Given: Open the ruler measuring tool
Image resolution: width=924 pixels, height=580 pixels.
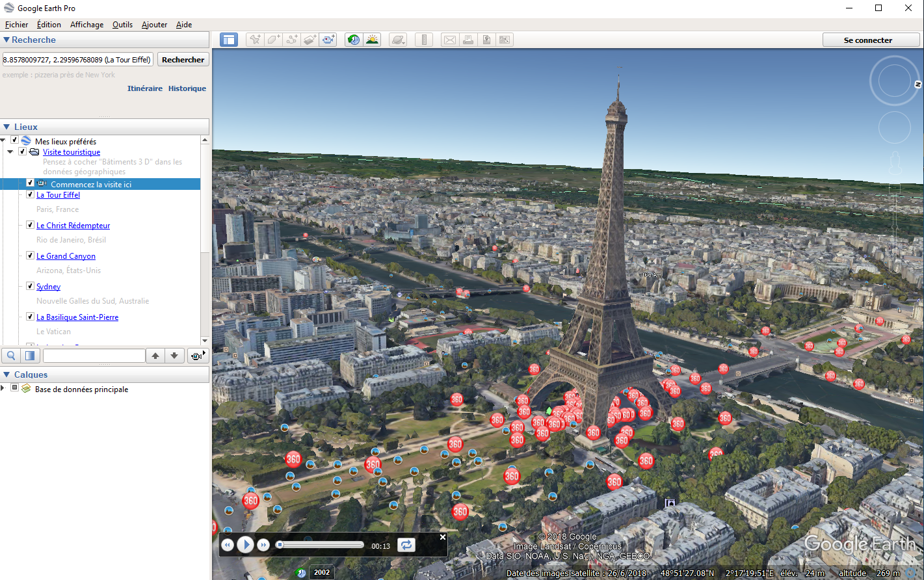Looking at the screenshot, I should click(424, 40).
